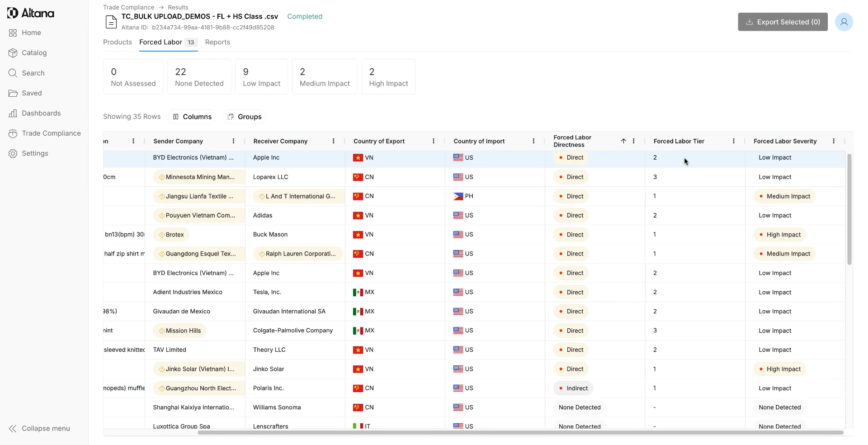This screenshot has width=868, height=445.
Task: Open the Catalog cube icon in sidebar
Action: tap(13, 53)
